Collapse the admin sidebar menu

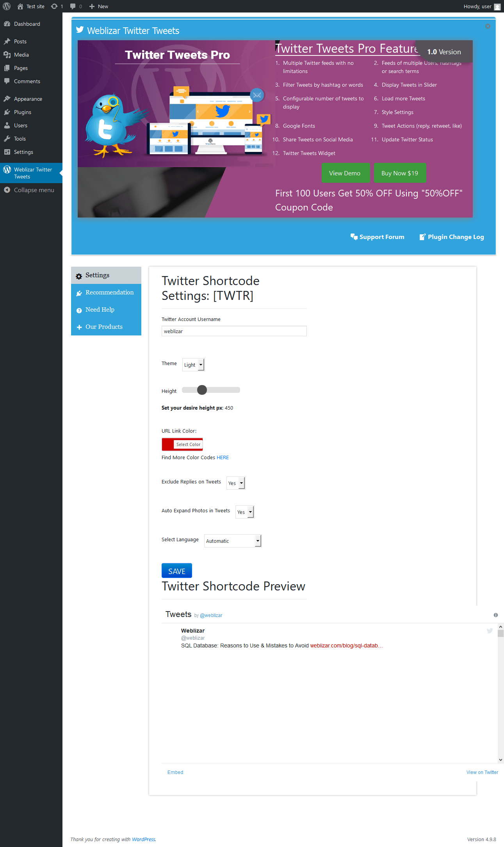pos(31,190)
